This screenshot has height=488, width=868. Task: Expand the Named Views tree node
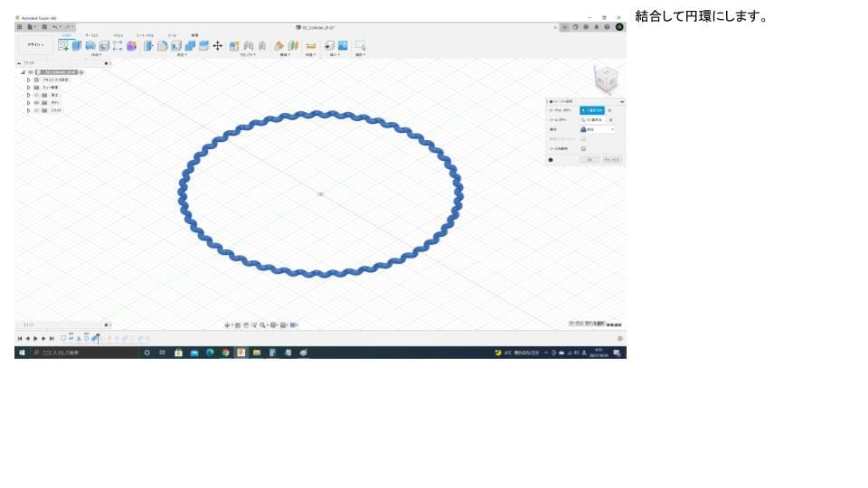pyautogui.click(x=28, y=88)
